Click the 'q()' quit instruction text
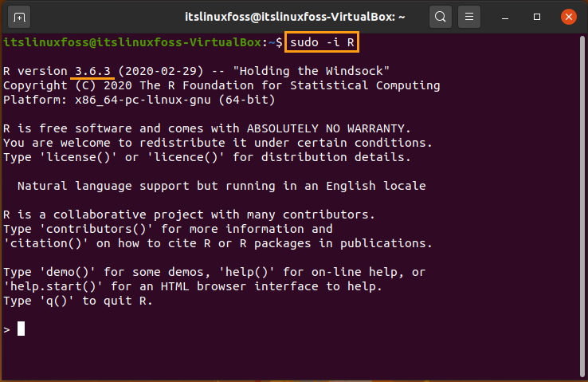 (57, 301)
